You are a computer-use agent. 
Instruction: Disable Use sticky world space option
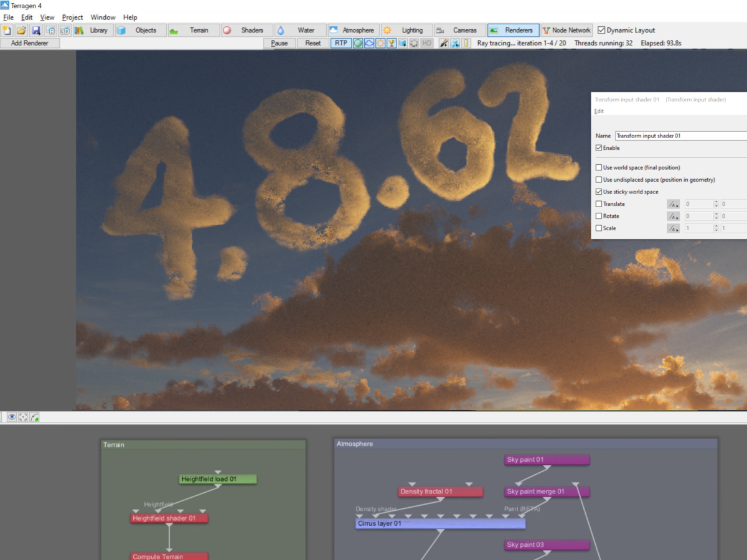(x=599, y=192)
